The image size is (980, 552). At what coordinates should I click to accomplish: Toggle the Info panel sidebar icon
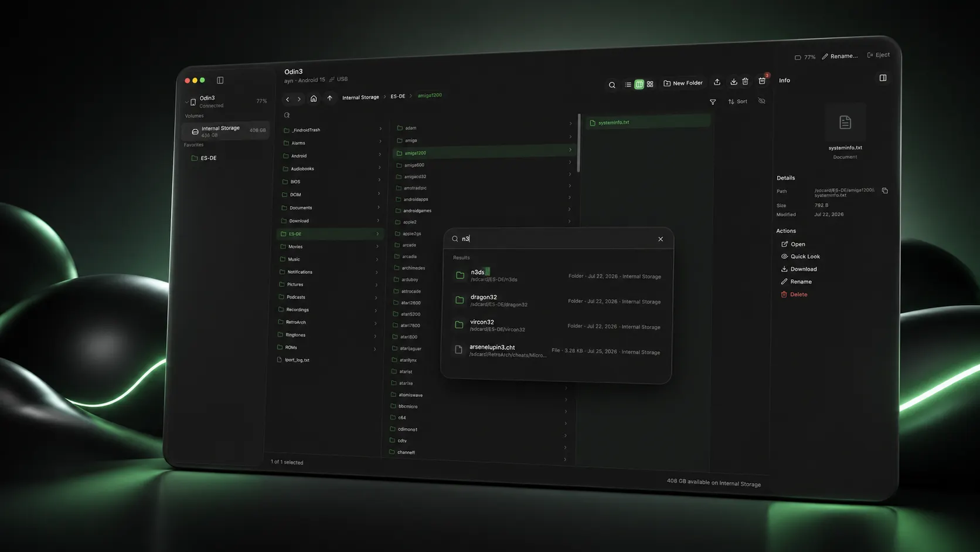[x=883, y=78]
